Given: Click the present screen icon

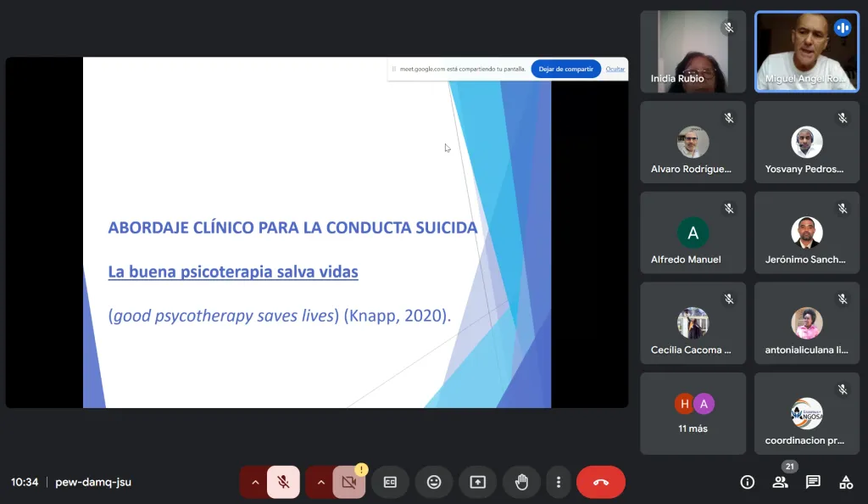Looking at the screenshot, I should (x=478, y=482).
